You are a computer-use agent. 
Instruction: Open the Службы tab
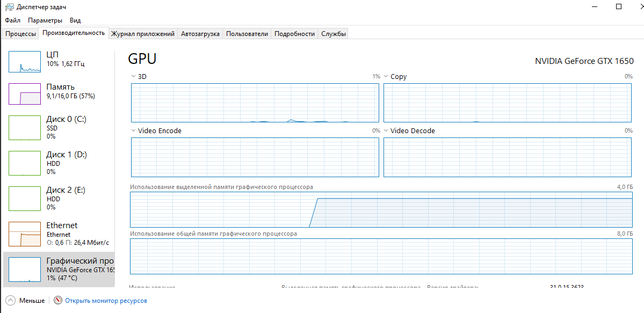(x=333, y=34)
